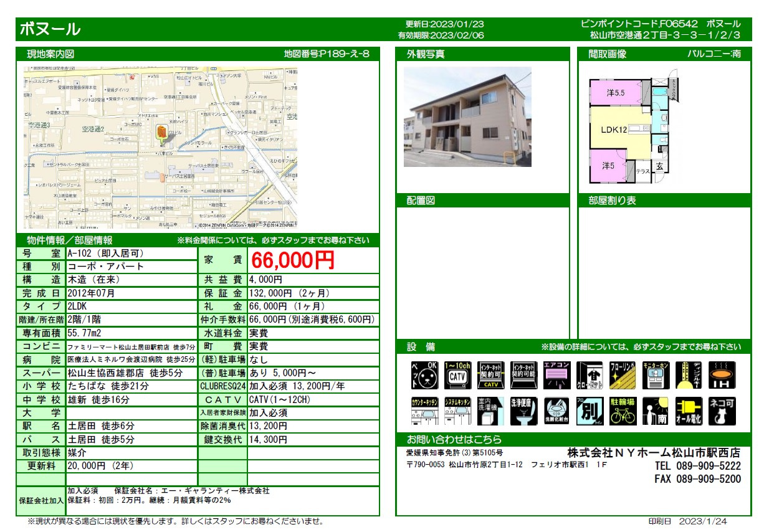Open the exterior building photo
The height and width of the screenshot is (532, 759).
coord(467,116)
